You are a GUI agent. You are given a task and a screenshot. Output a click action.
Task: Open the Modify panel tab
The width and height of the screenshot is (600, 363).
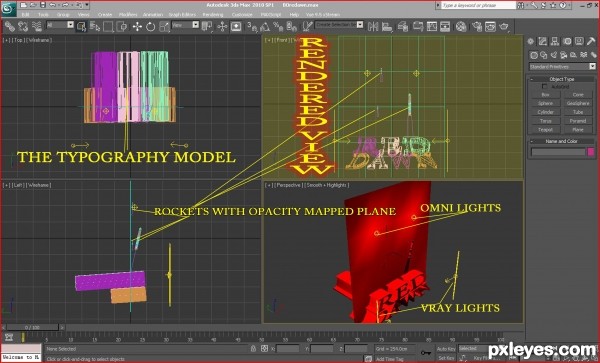543,41
